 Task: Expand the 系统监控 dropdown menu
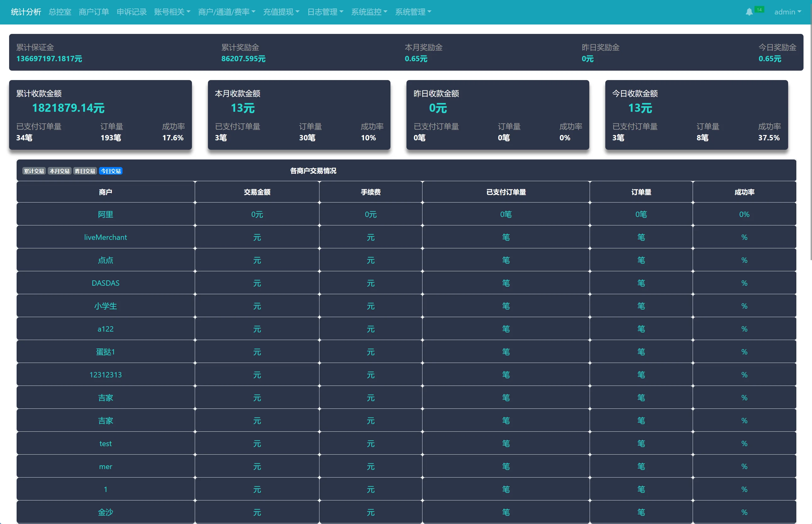[x=369, y=12]
